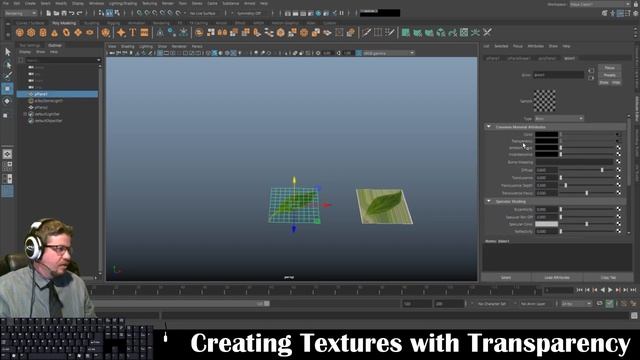
Task: Click the Play forwards button
Action: coord(610,290)
